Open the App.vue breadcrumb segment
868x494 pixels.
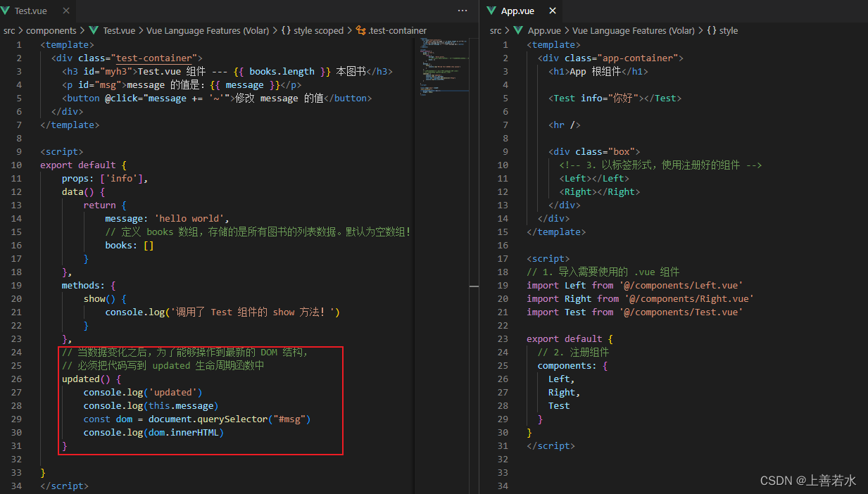pos(544,31)
